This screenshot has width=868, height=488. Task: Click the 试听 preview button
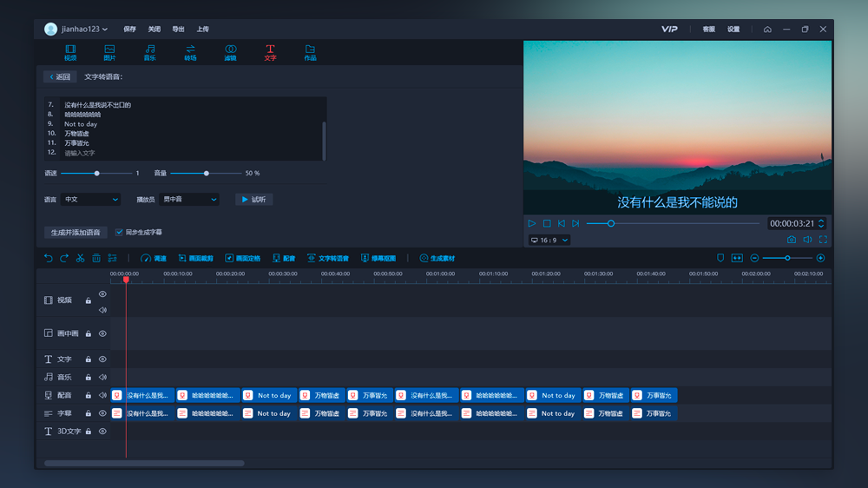[x=254, y=200]
